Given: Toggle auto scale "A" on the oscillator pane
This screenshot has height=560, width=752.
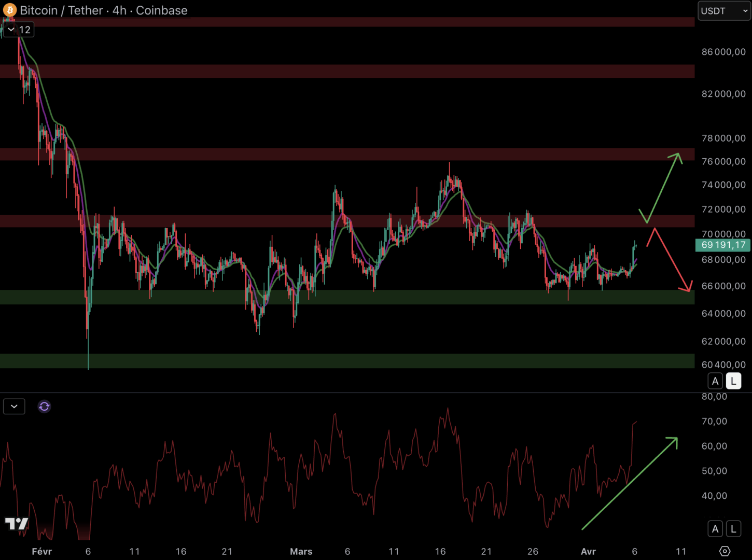Looking at the screenshot, I should [715, 529].
